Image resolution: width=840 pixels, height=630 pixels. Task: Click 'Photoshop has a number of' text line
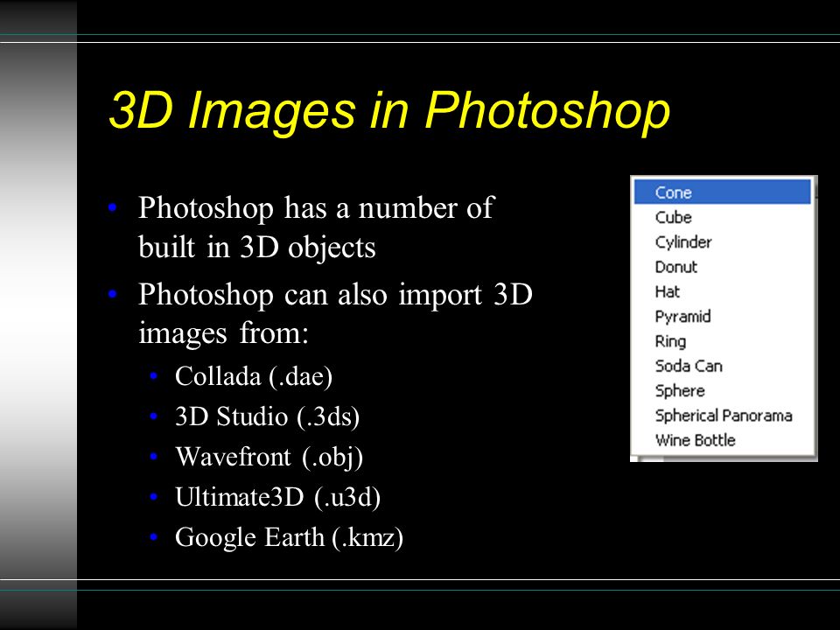click(316, 207)
